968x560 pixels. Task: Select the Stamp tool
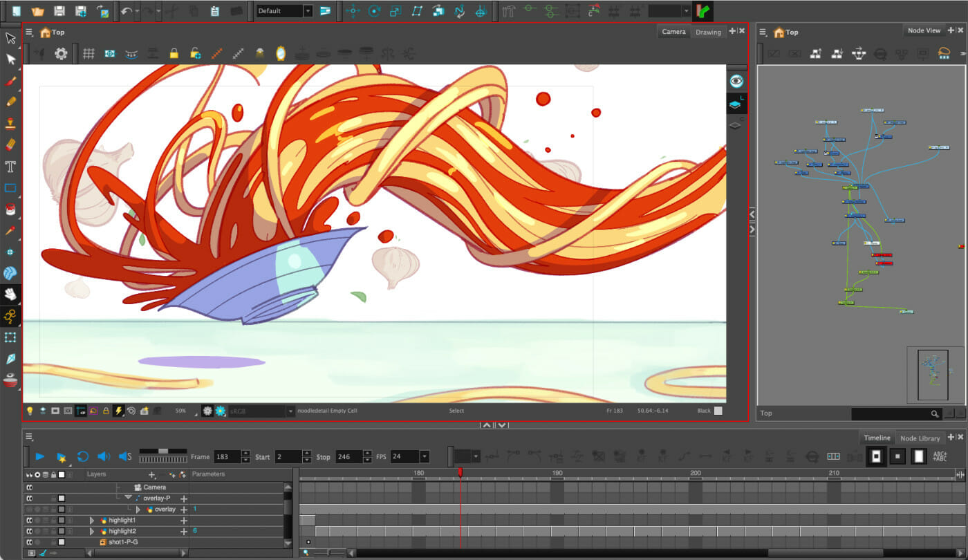coord(10,123)
